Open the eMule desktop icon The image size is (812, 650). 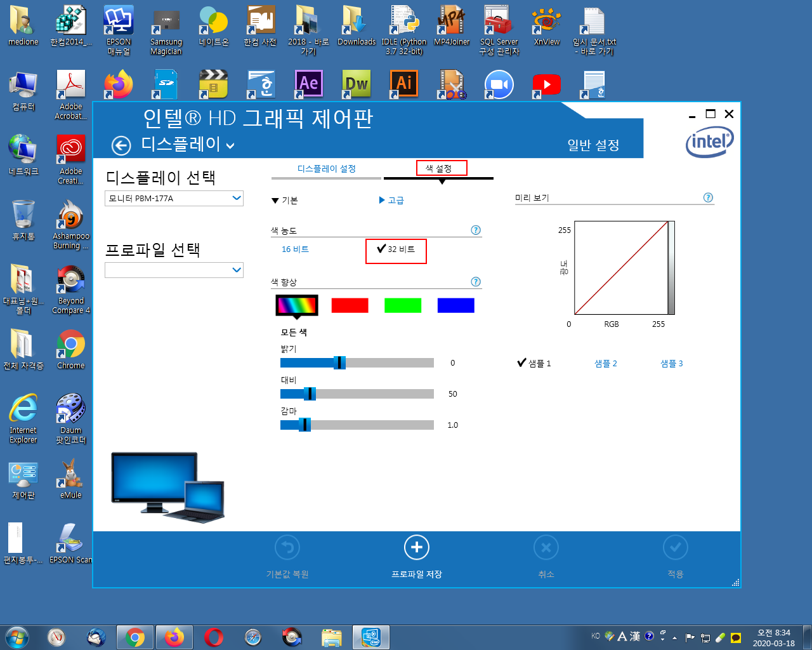71,479
